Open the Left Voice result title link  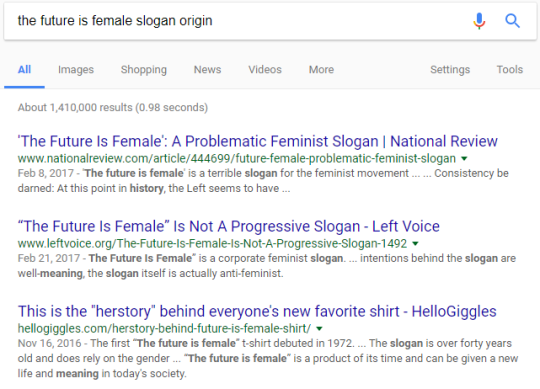tap(229, 226)
